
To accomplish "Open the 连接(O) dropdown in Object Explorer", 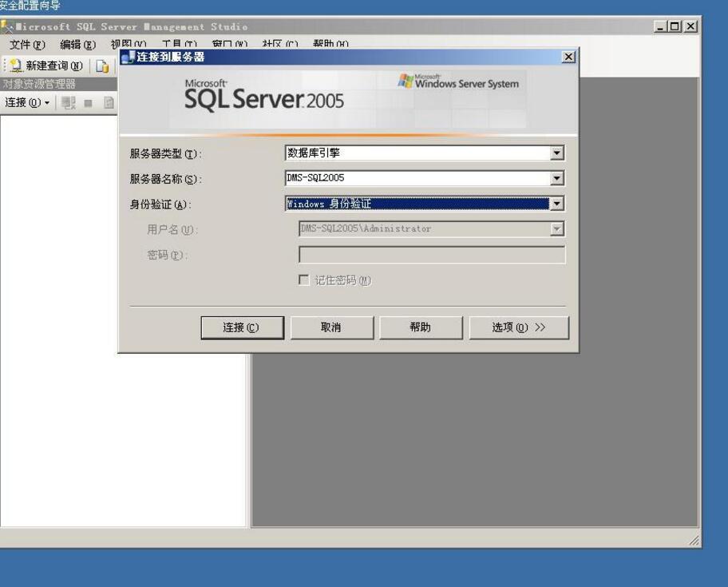I will point(27,102).
